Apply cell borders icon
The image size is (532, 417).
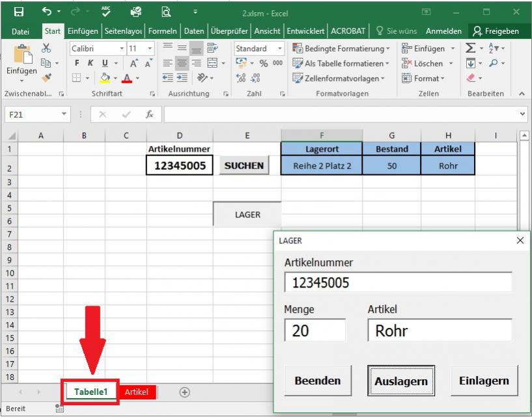click(77, 78)
